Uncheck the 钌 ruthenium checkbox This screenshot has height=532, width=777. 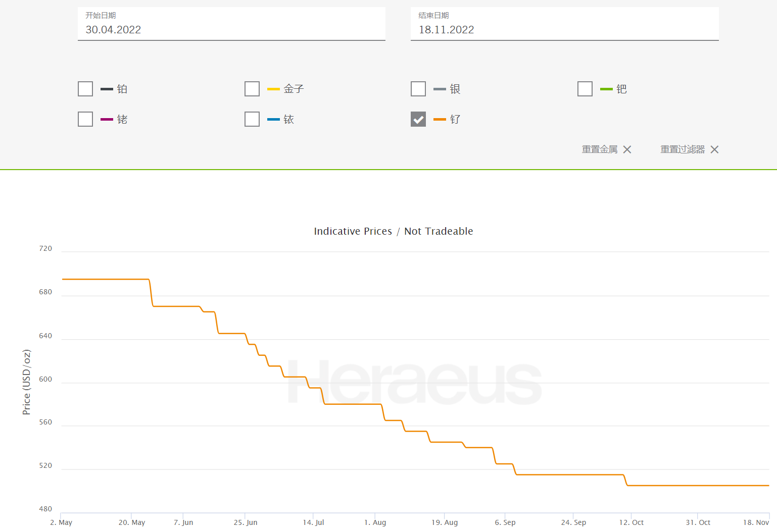[418, 119]
